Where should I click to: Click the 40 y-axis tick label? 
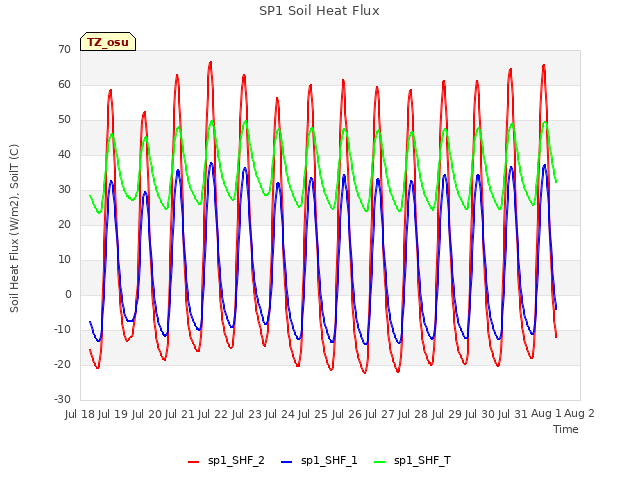pyautogui.click(x=64, y=154)
